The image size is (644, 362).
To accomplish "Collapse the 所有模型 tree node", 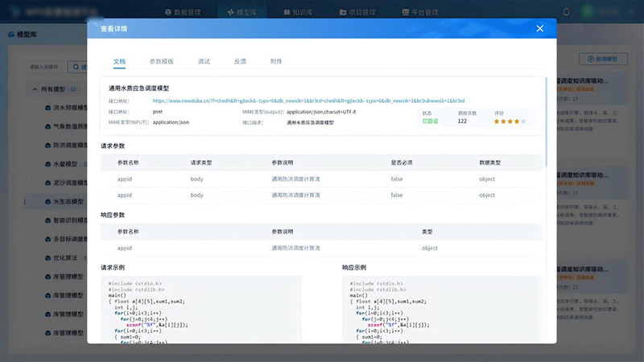I will point(34,89).
